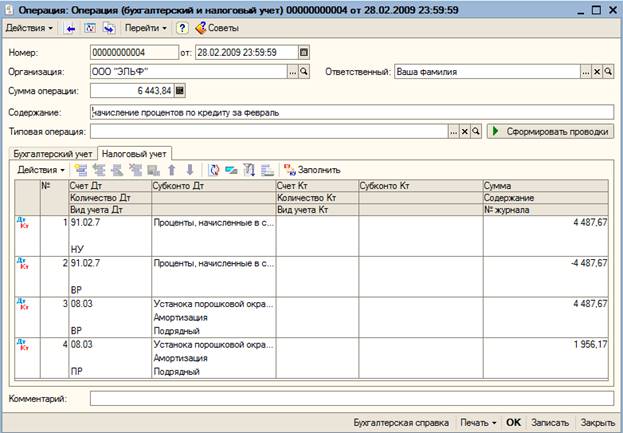This screenshot has width=623, height=433.
Task: Open the top Действия dropdown menu
Action: point(31,28)
